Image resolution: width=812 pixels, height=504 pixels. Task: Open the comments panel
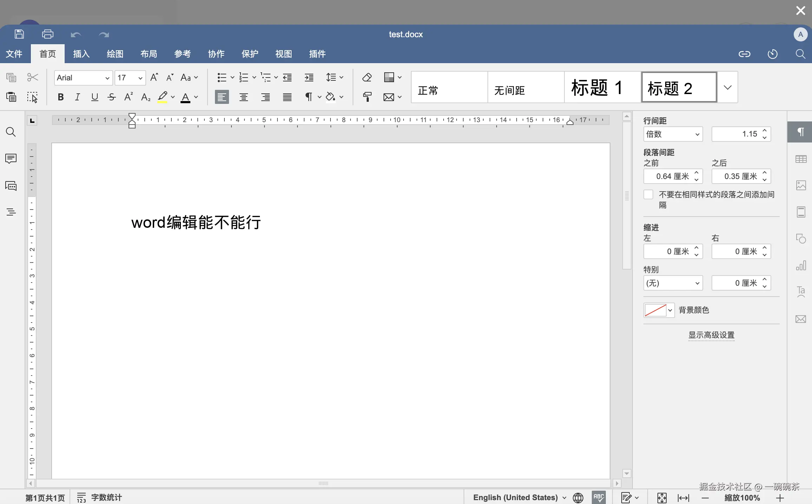pyautogui.click(x=11, y=159)
